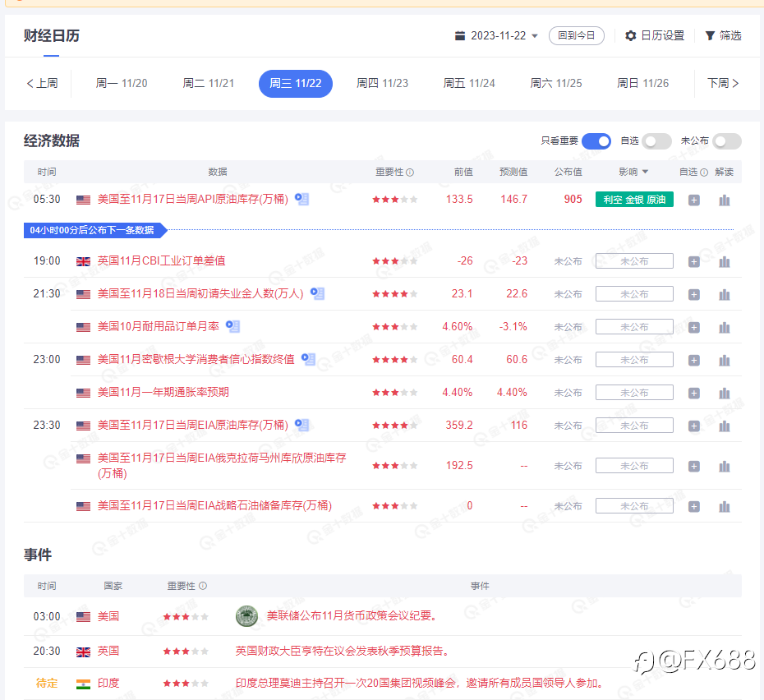Open chart analysis for initial jobless claims
This screenshot has height=700, width=764.
tap(725, 294)
